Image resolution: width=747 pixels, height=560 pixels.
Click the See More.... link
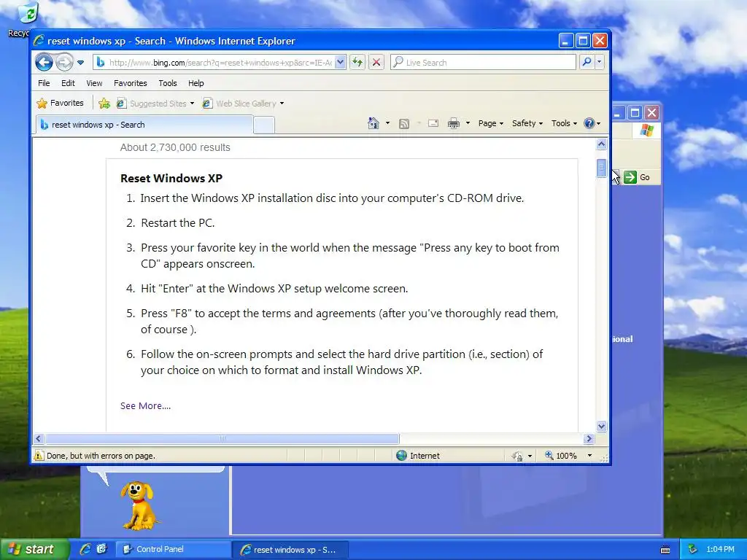(x=145, y=405)
